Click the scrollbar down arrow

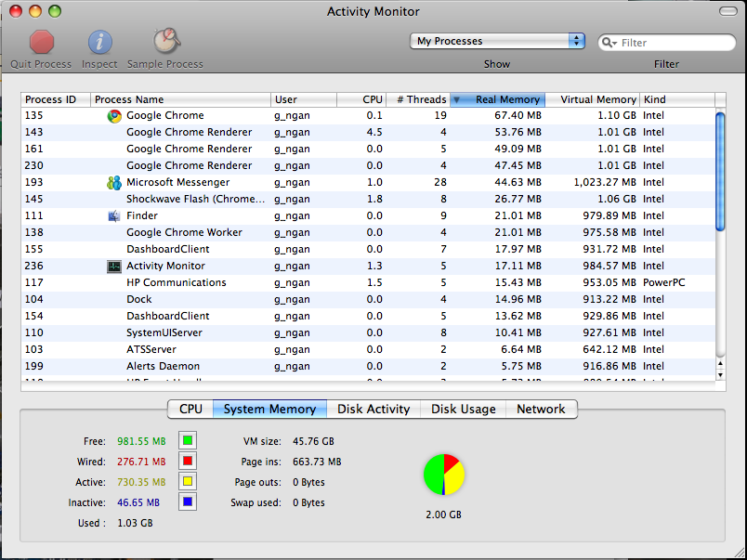pyautogui.click(x=720, y=375)
